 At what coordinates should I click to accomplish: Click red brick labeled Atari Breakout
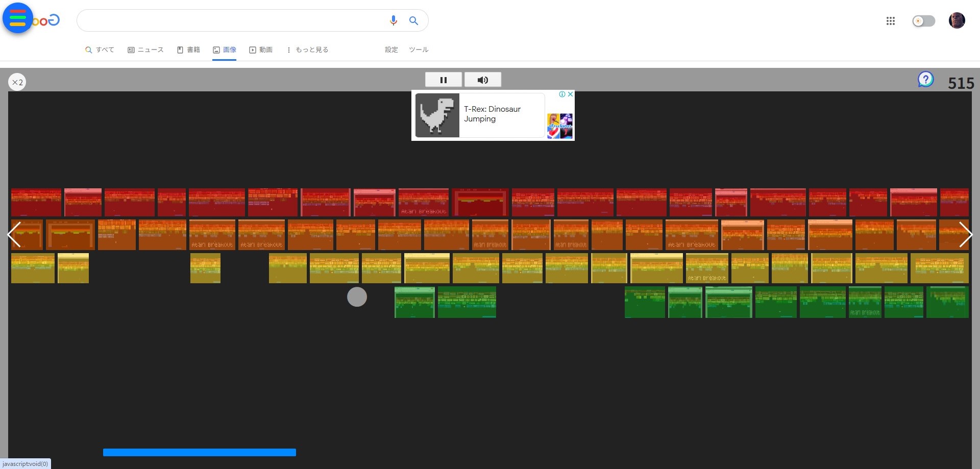pyautogui.click(x=424, y=202)
